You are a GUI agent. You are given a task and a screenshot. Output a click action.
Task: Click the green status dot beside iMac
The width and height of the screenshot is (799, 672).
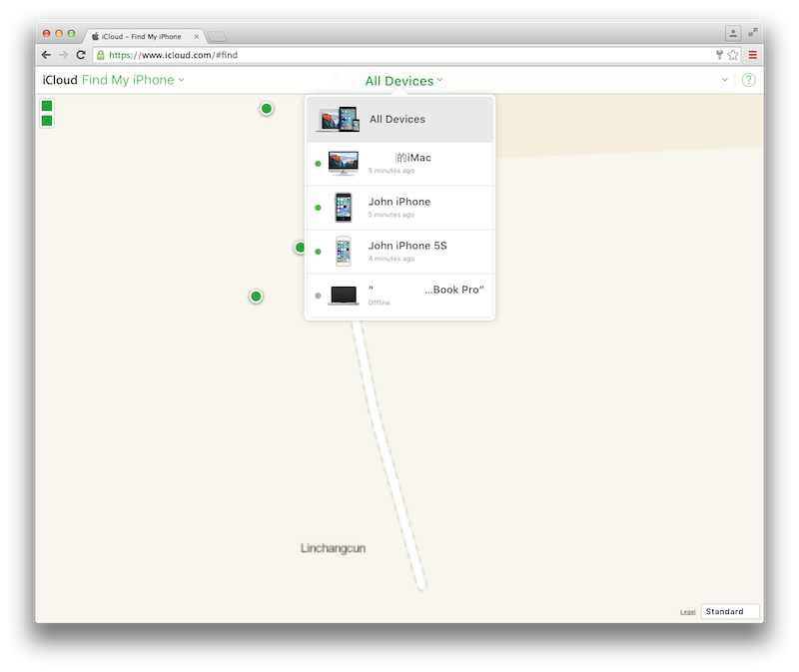tap(318, 164)
